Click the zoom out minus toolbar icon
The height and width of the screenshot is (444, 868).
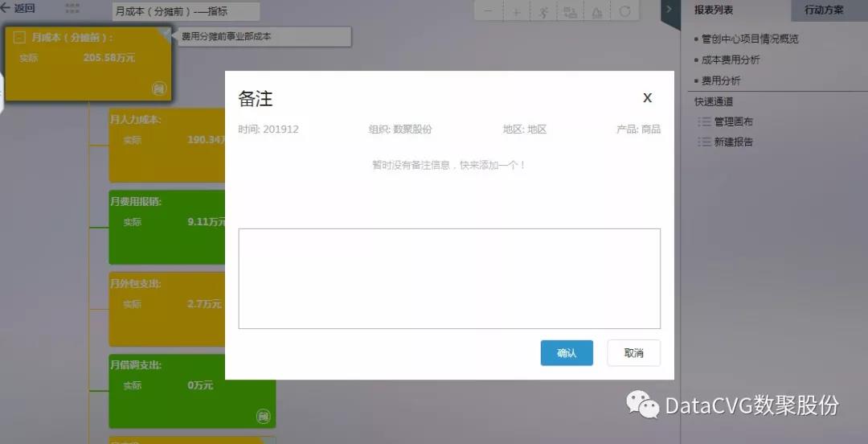click(x=489, y=12)
